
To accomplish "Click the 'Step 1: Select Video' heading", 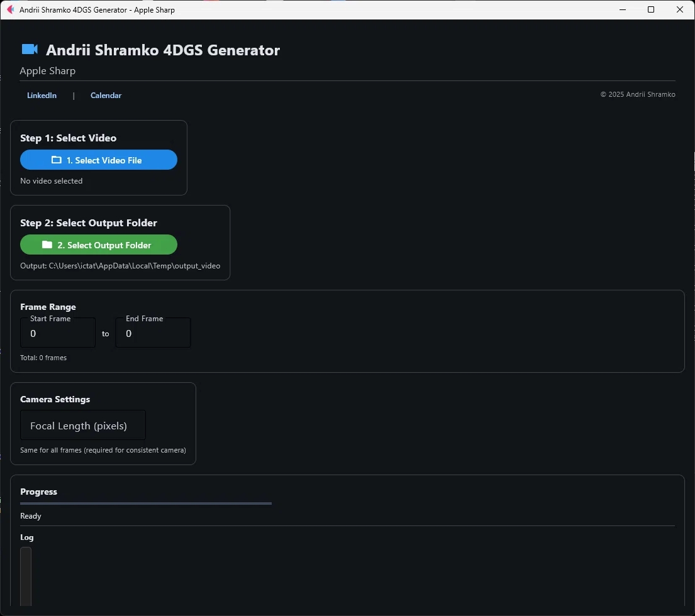I will pos(69,138).
